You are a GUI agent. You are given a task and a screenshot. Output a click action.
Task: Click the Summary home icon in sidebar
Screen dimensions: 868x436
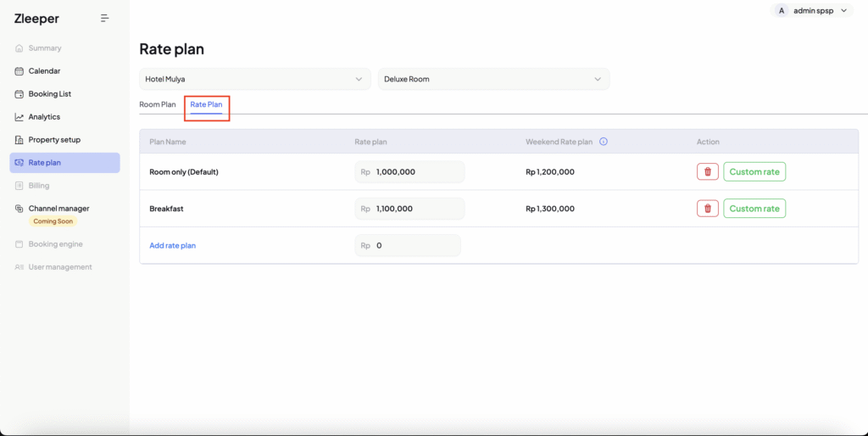tap(19, 48)
